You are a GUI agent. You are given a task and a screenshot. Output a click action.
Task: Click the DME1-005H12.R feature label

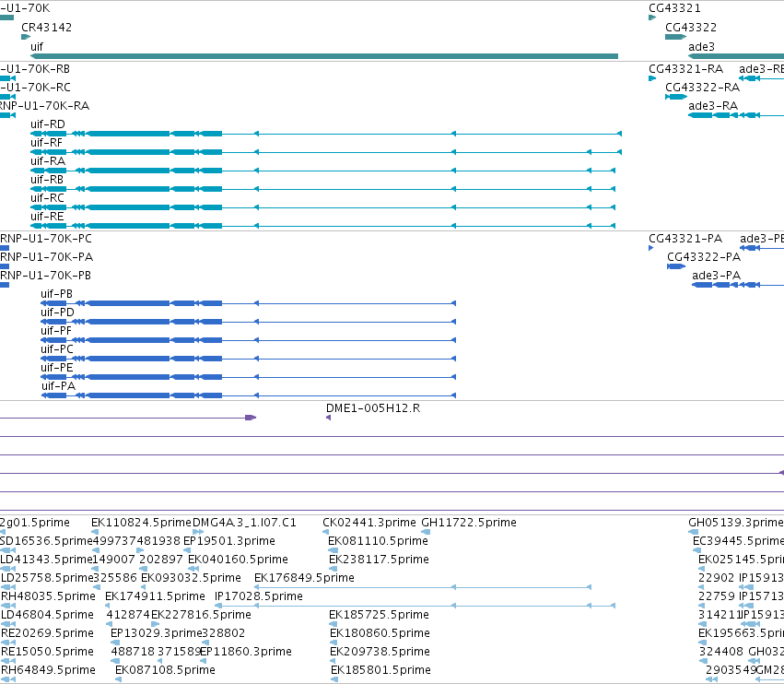pos(373,408)
